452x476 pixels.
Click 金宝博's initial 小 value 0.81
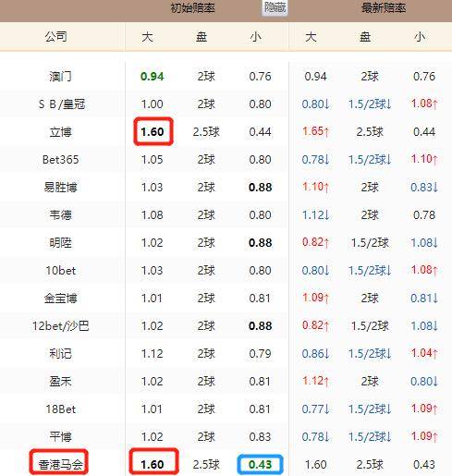click(260, 299)
